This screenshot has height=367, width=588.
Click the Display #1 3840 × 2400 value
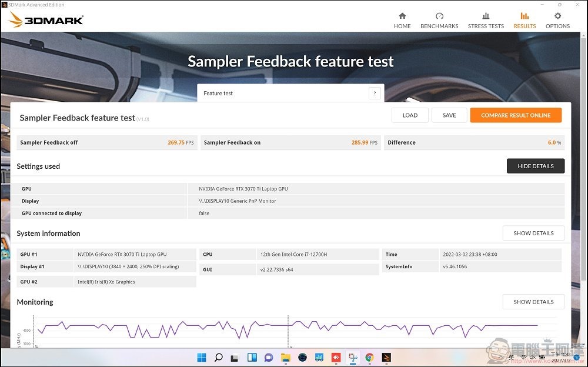pos(128,266)
